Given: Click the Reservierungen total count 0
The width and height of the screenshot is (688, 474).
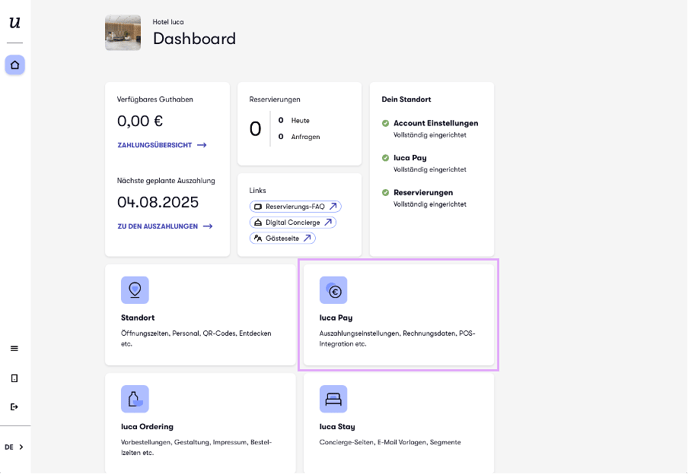Looking at the screenshot, I should pos(255,129).
